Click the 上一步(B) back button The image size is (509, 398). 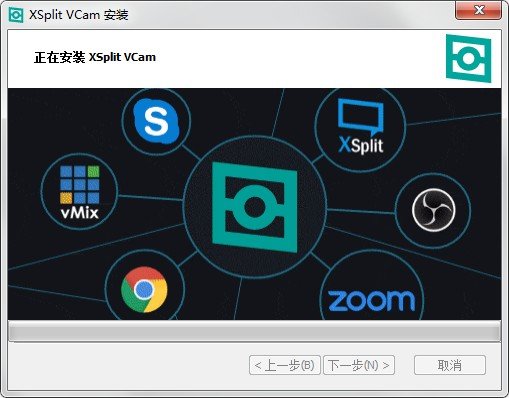[x=285, y=365]
